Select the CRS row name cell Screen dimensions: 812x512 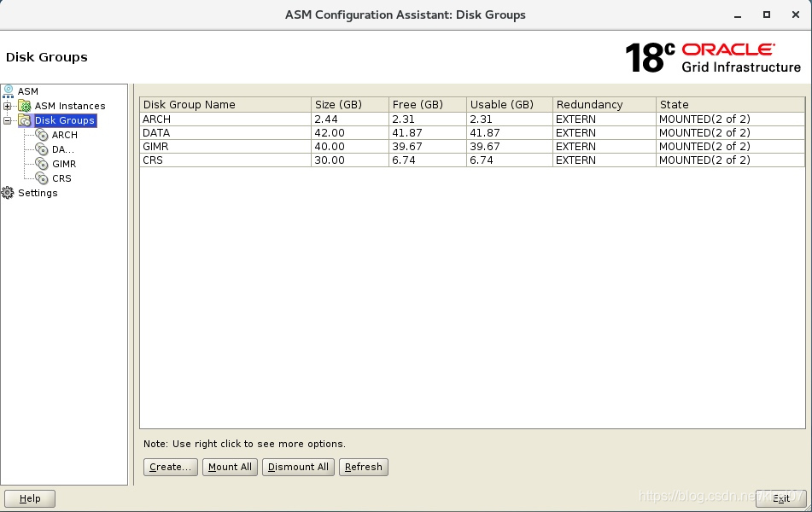point(225,160)
